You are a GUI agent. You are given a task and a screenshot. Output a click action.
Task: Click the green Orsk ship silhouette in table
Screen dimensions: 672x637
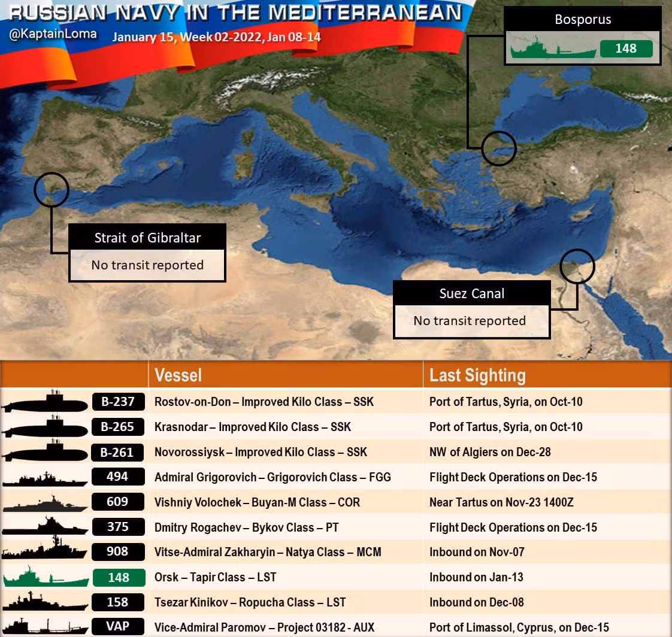(x=45, y=578)
